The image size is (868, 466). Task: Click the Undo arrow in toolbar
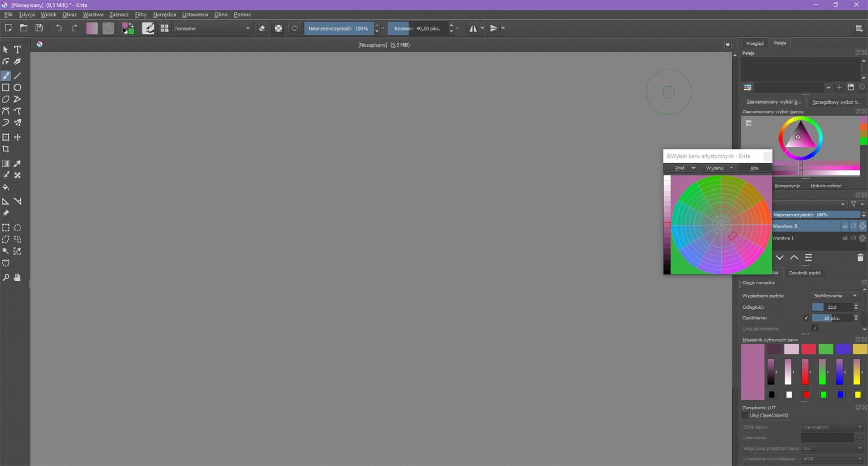click(59, 28)
